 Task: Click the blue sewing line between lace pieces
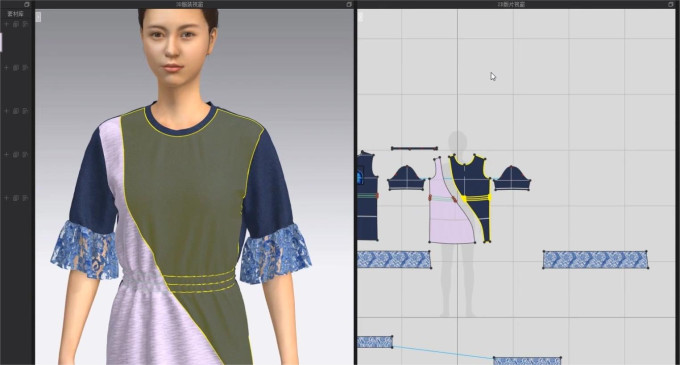pos(442,352)
